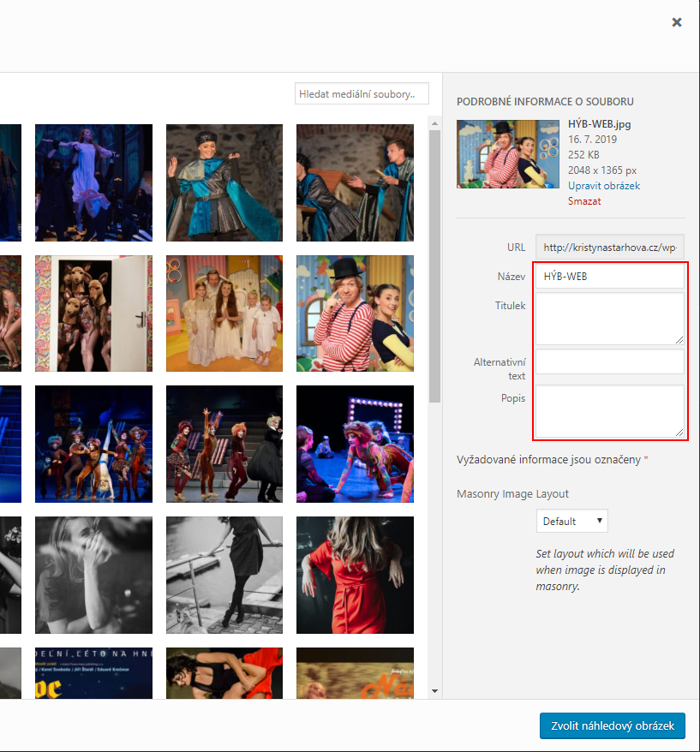Click the Alternativní text field

(609, 361)
